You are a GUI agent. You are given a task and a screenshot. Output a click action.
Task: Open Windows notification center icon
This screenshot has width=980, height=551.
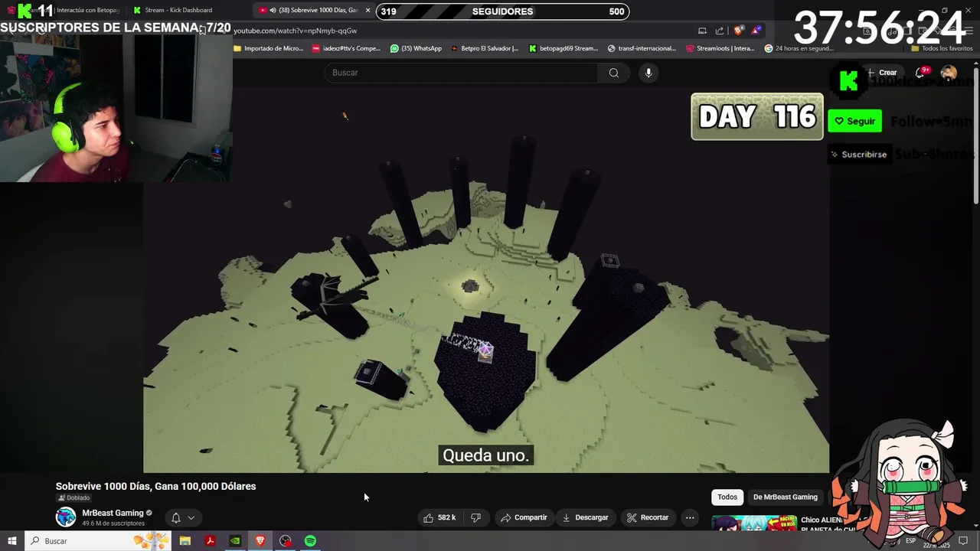pyautogui.click(x=963, y=541)
